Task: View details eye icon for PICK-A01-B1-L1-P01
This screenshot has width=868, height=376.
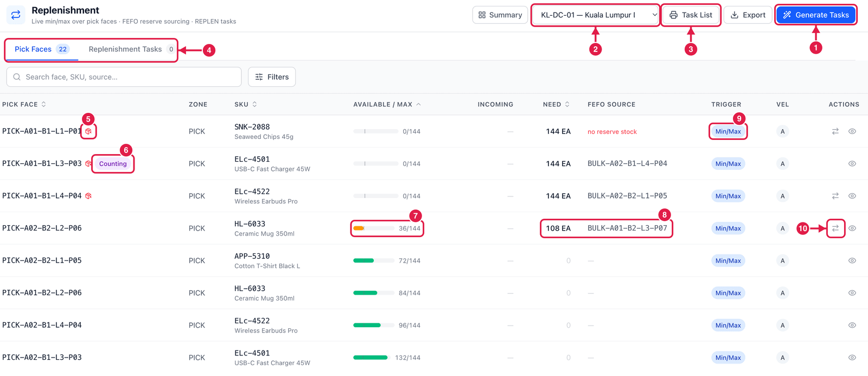Action: point(852,131)
